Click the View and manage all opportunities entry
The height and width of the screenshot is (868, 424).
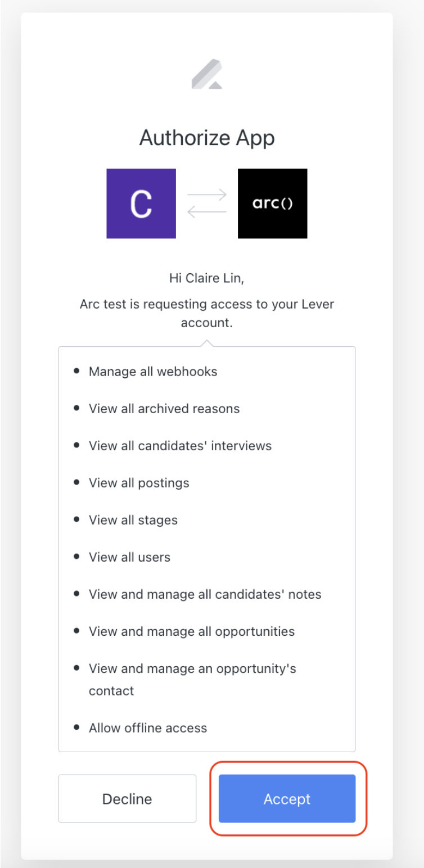click(x=191, y=631)
